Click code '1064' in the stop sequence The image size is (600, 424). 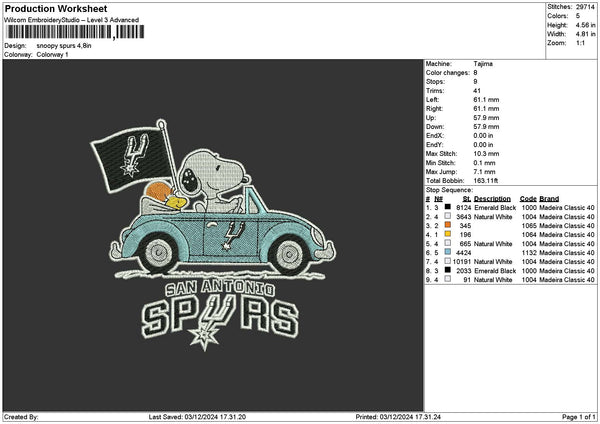point(529,235)
